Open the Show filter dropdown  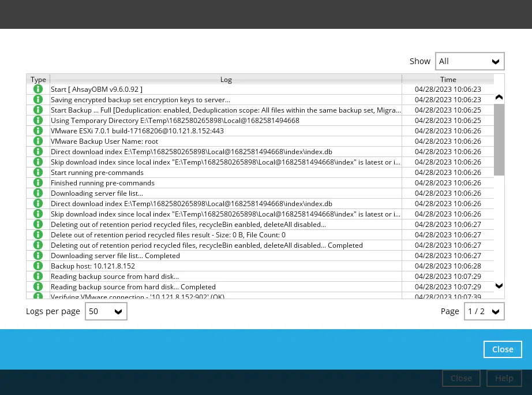[470, 61]
